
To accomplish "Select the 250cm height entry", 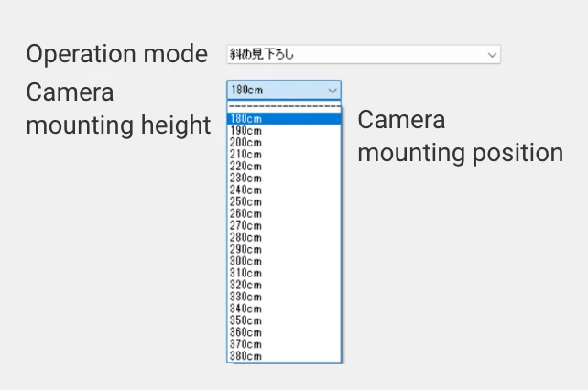I will (284, 202).
